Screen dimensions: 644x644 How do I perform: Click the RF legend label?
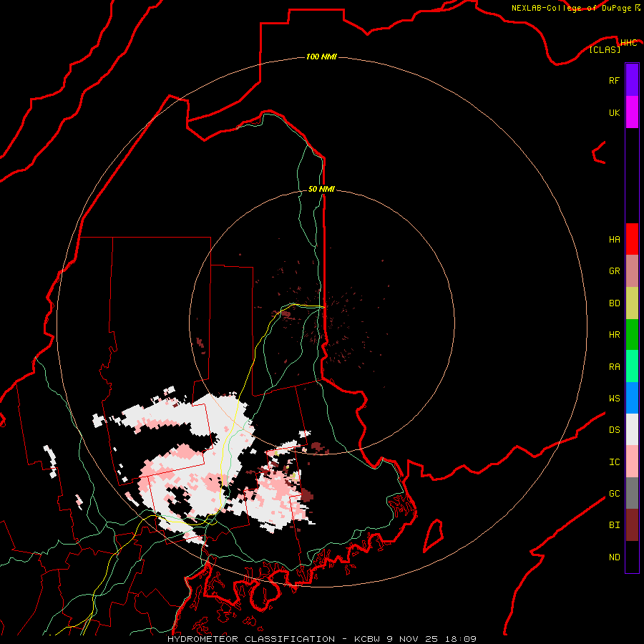tap(614, 80)
